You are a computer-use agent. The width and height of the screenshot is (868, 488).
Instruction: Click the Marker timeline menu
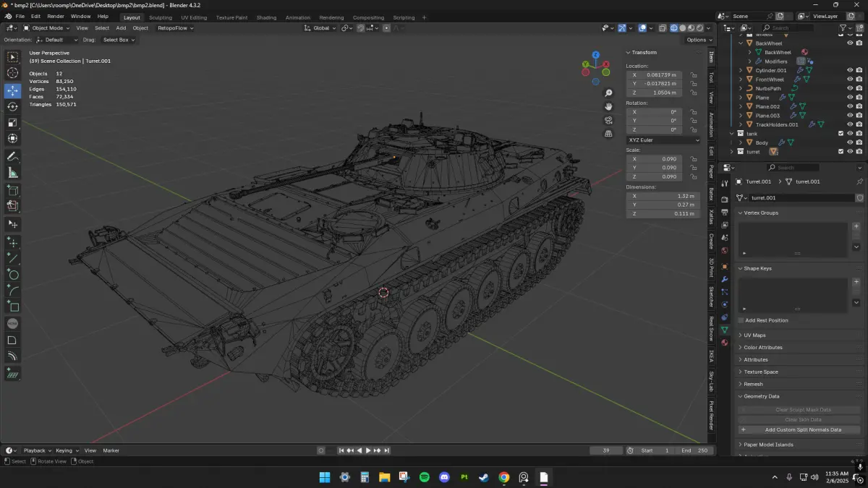[x=111, y=450]
